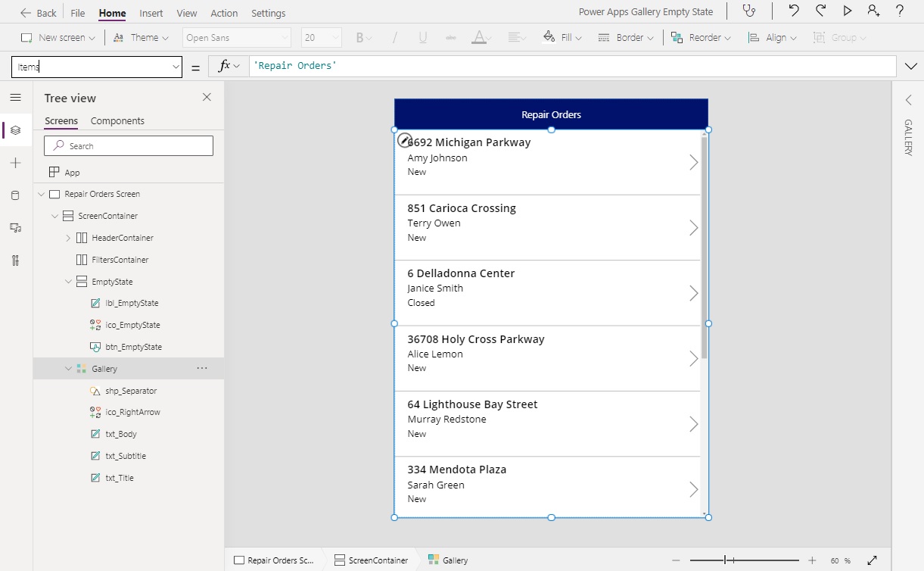The image size is (924, 571).
Task: Run the App checker stethoscope icon
Action: point(749,11)
